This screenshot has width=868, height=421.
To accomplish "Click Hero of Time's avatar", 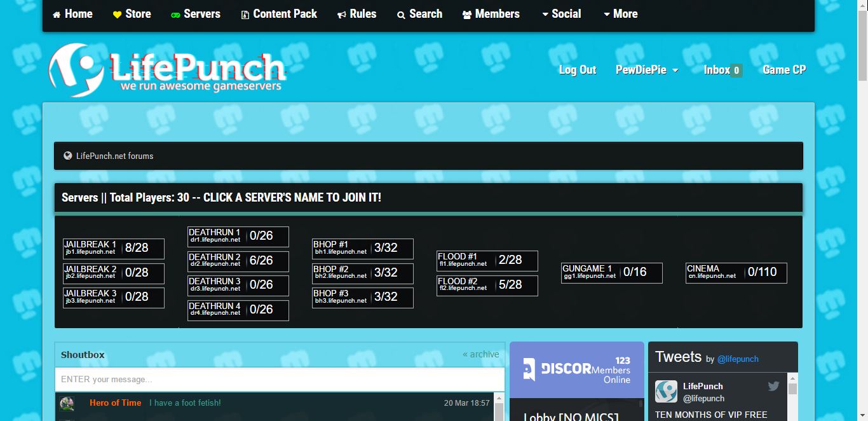I will point(67,404).
